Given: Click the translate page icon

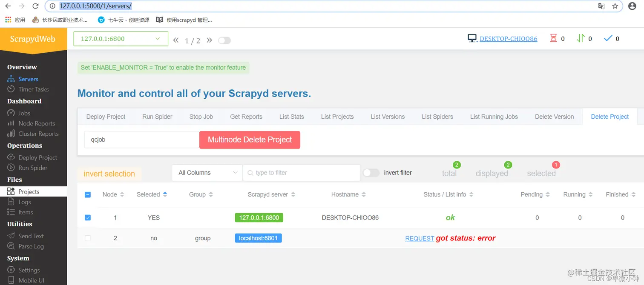Looking at the screenshot, I should tap(601, 6).
